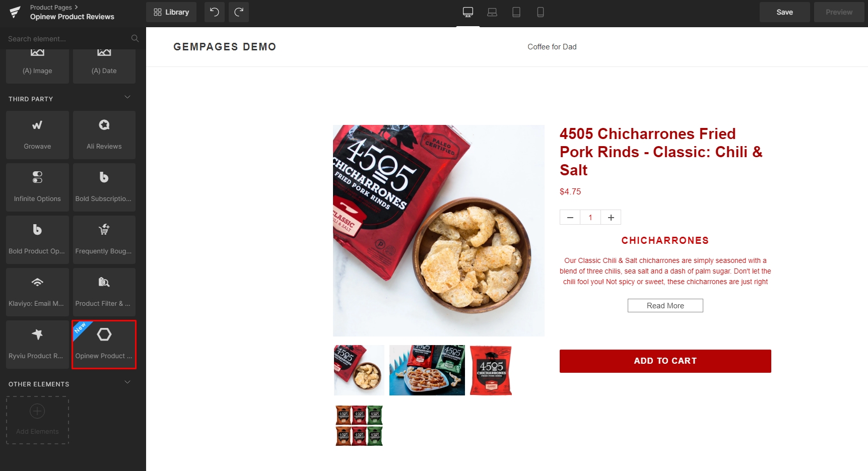Image resolution: width=868 pixels, height=471 pixels.
Task: Increase quantity with the plus button
Action: pos(611,218)
